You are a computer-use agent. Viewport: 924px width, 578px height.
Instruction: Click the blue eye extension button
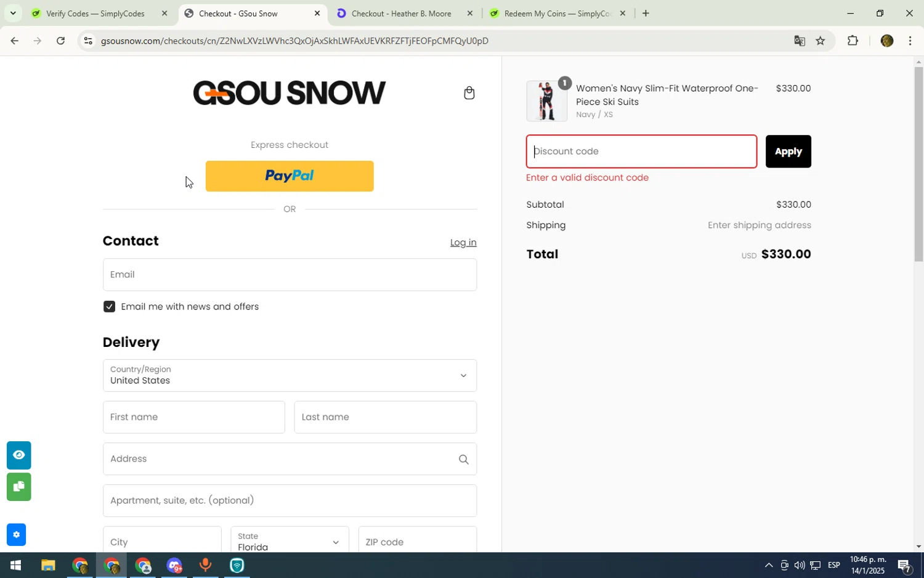click(19, 455)
